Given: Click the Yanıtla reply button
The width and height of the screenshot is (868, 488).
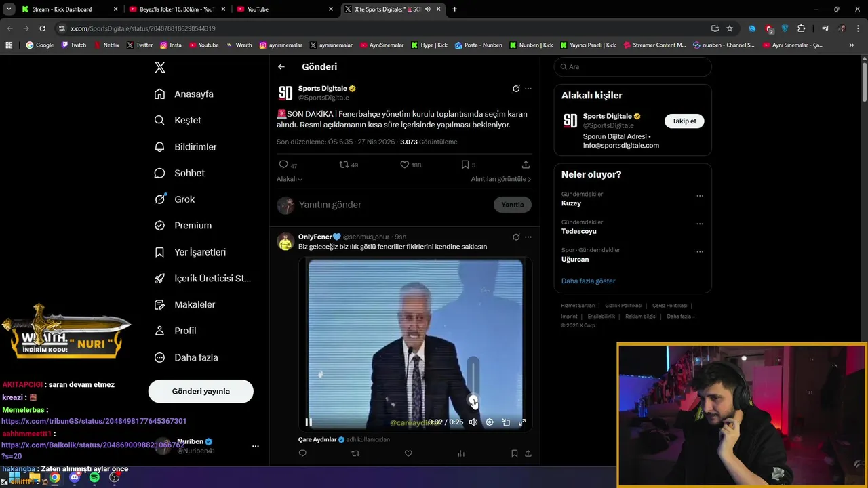Looking at the screenshot, I should (513, 205).
